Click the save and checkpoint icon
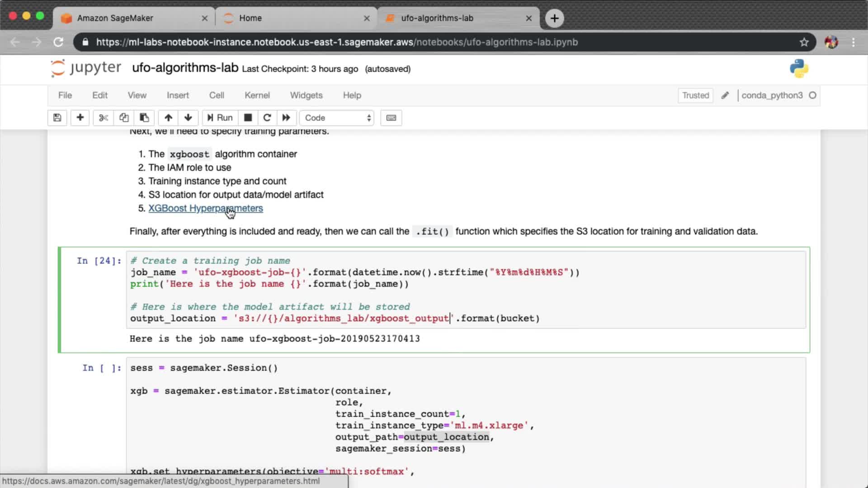Image resolution: width=868 pixels, height=488 pixels. [x=57, y=118]
